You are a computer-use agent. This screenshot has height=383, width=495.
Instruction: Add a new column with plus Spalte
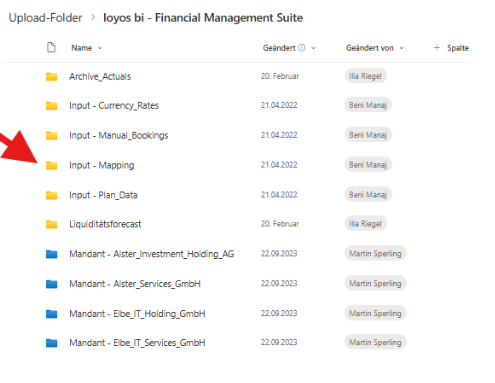click(x=451, y=48)
